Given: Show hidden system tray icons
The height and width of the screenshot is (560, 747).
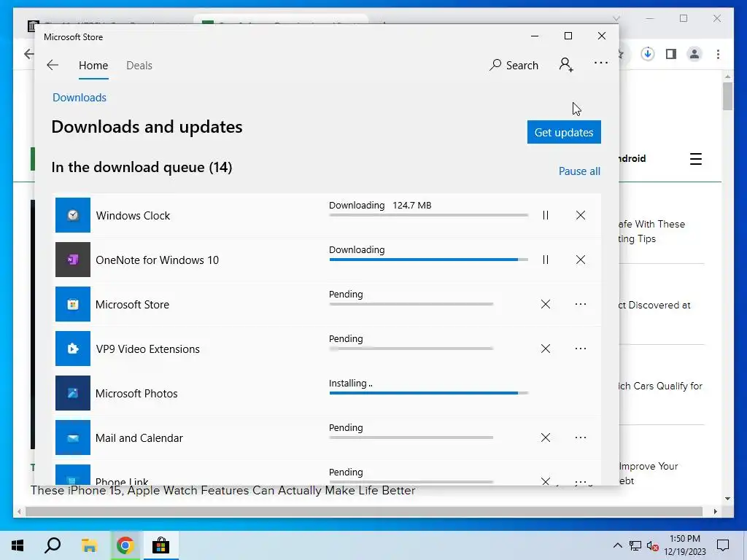Looking at the screenshot, I should click(x=617, y=545).
